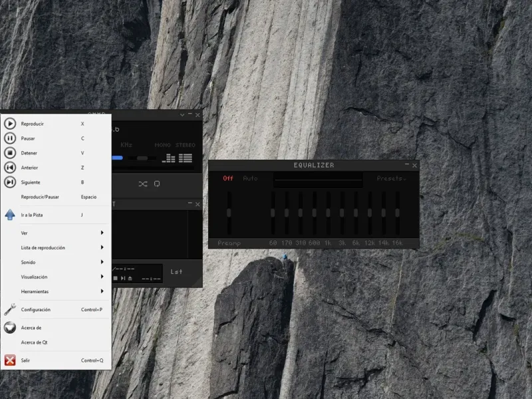532x399 pixels.
Task: Expand the Lista de reproducción submenu
Action: [x=56, y=247]
